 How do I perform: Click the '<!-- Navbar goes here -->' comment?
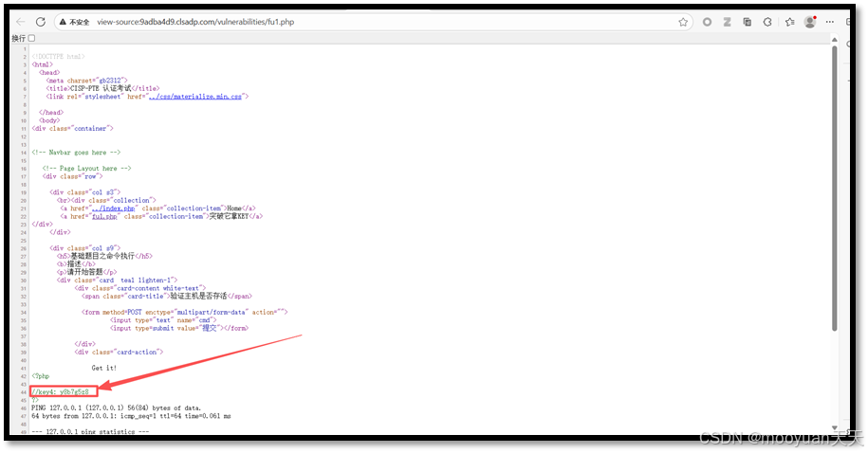[76, 153]
